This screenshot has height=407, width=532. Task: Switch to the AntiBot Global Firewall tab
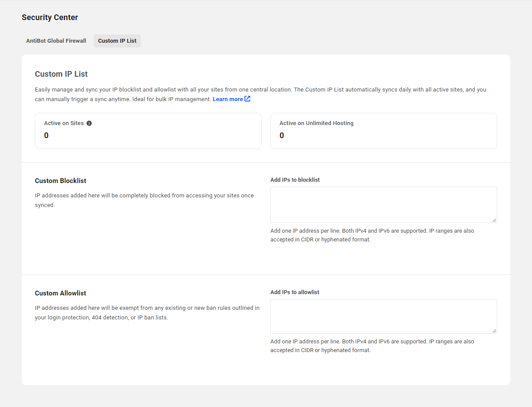[x=56, y=41]
